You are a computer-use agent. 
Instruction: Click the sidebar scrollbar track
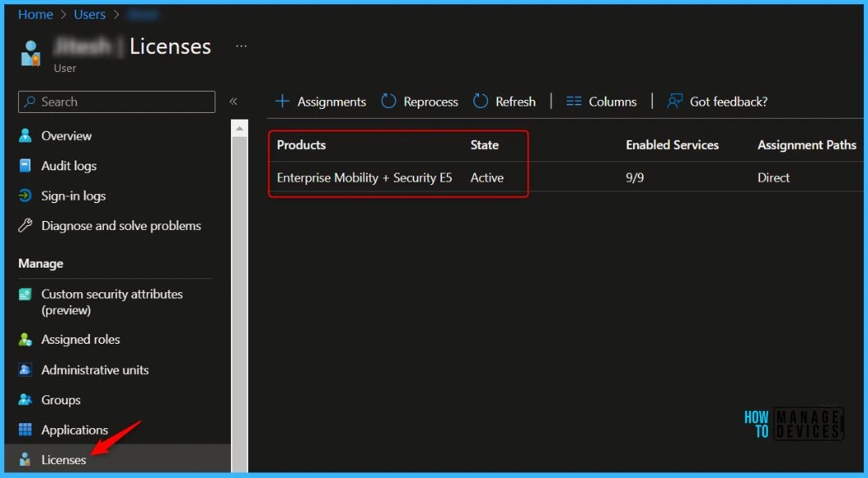[239, 304]
